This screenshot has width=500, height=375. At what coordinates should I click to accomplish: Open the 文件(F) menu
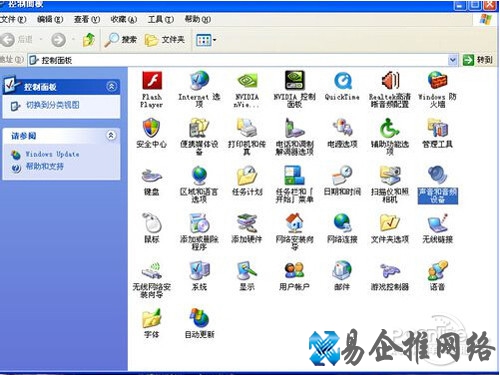[13, 19]
